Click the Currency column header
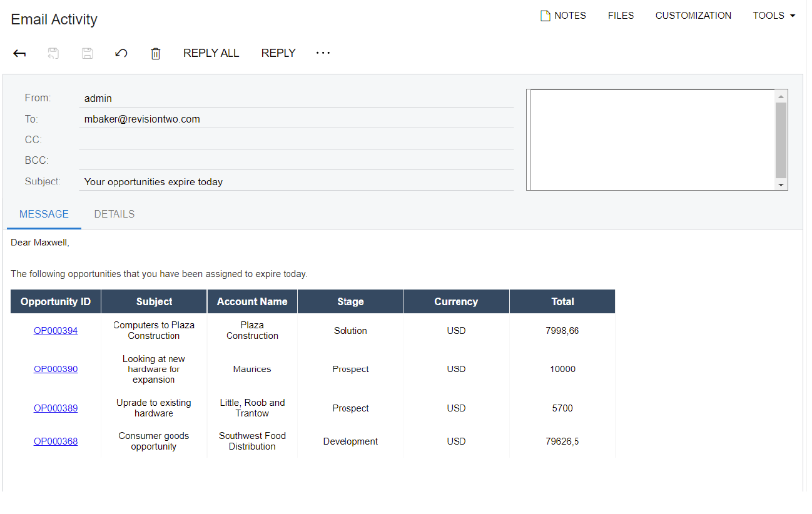 coord(456,301)
